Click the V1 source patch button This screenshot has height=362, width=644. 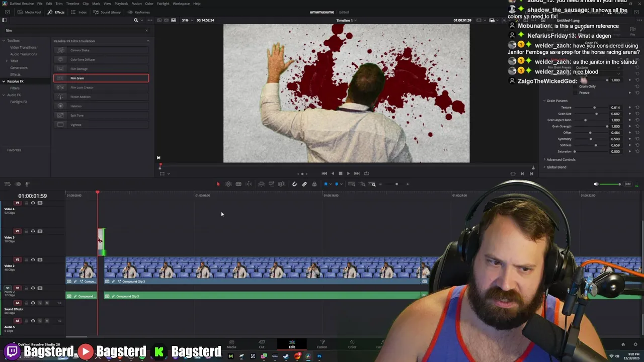(8, 288)
